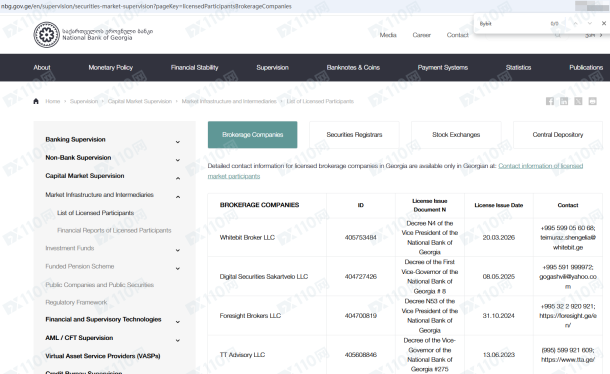Image resolution: width=610 pixels, height=374 pixels.
Task: Open List of Licensed Participants sidebar item
Action: 95,213
